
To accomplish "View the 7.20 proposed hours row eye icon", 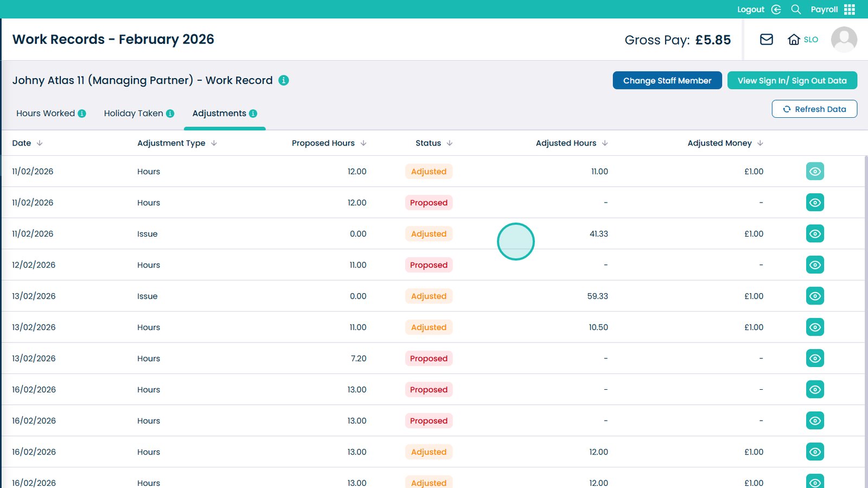I will (x=815, y=358).
